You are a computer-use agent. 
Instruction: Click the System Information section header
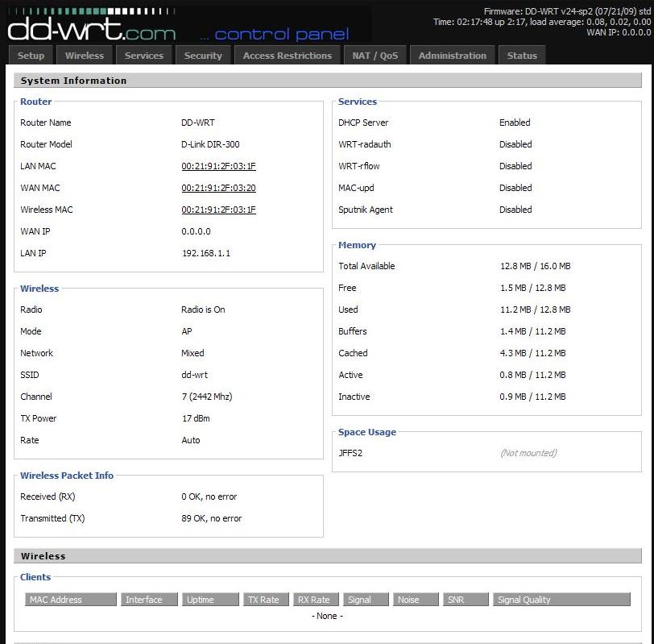point(328,81)
